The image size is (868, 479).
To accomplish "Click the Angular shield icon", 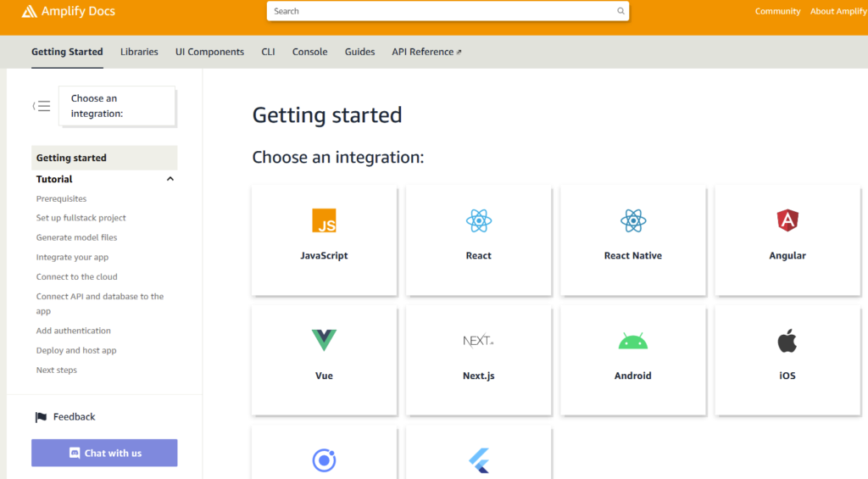I will coord(787,220).
